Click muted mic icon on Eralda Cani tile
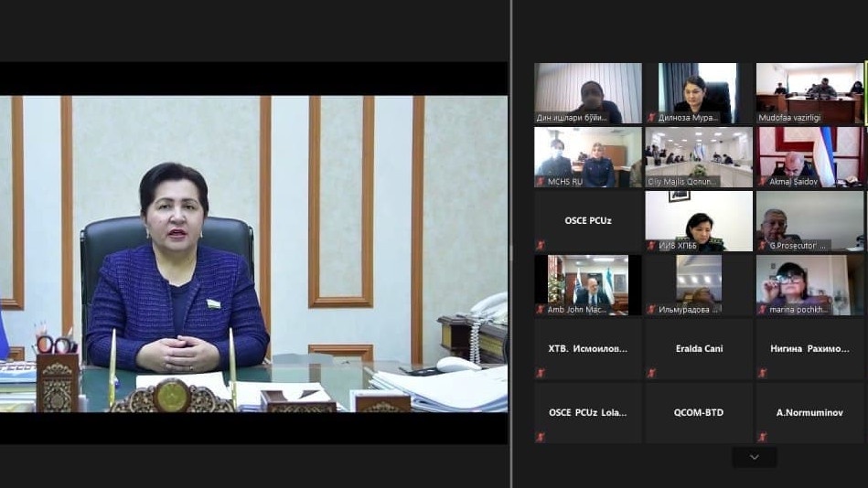The width and height of the screenshot is (868, 488). pos(651,373)
